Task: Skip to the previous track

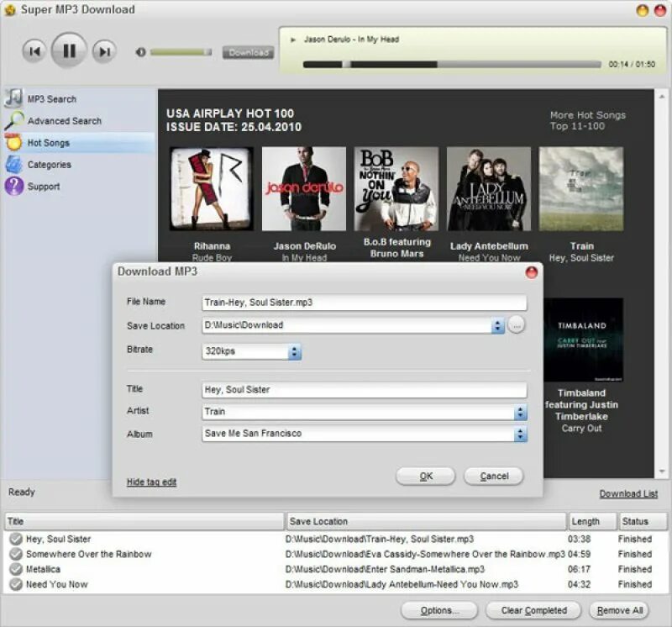Action: coord(34,51)
